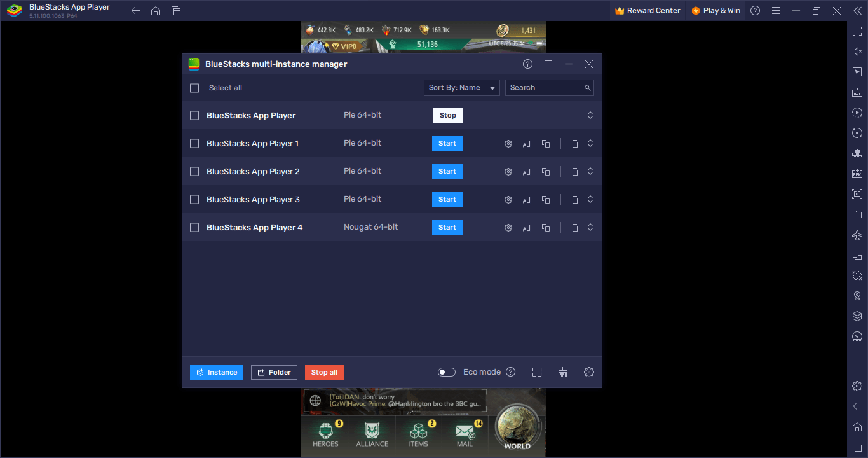Open Sort By: Name dropdown
The image size is (868, 458).
pos(462,88)
